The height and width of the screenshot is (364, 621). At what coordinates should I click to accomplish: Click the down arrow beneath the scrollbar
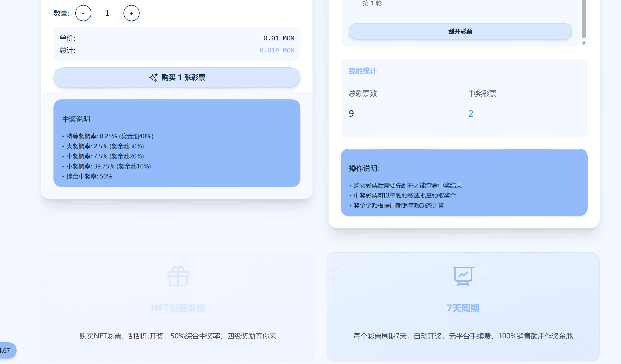tap(584, 43)
